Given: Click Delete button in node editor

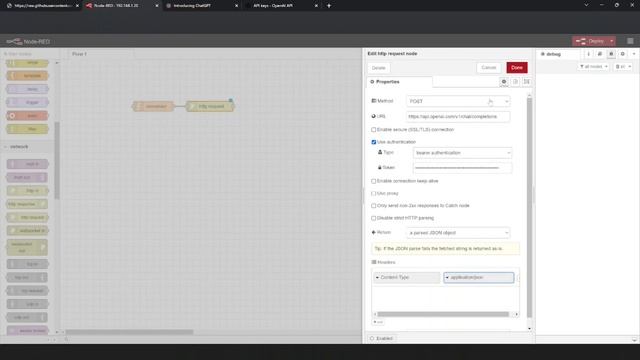Looking at the screenshot, I should point(378,68).
